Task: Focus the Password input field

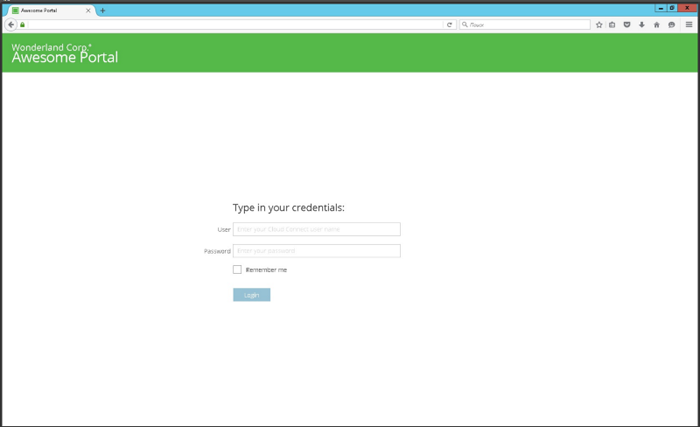Action: click(x=317, y=251)
